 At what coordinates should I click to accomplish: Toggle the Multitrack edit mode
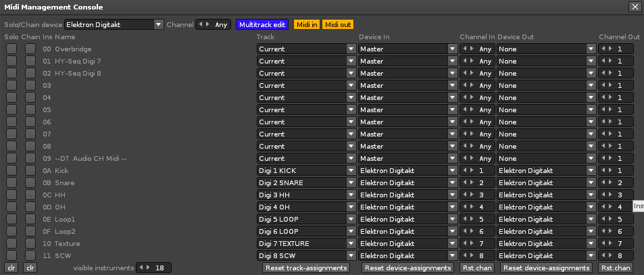(x=262, y=24)
